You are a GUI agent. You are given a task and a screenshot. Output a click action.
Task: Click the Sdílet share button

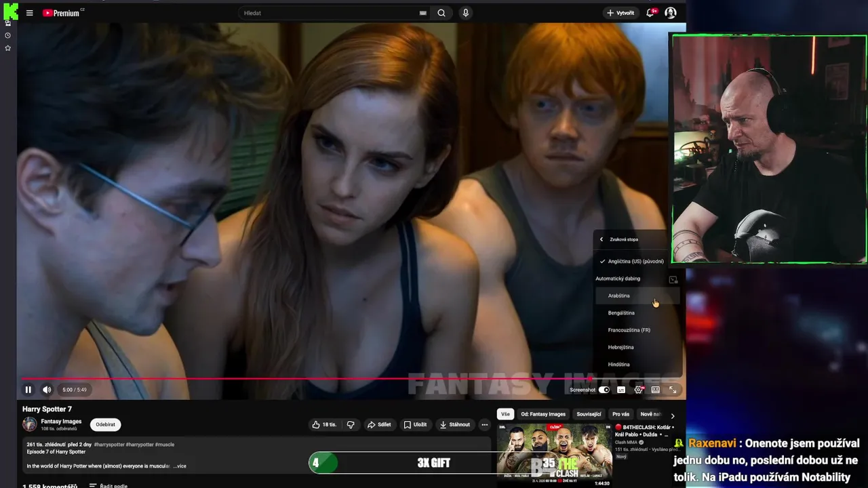tap(379, 425)
